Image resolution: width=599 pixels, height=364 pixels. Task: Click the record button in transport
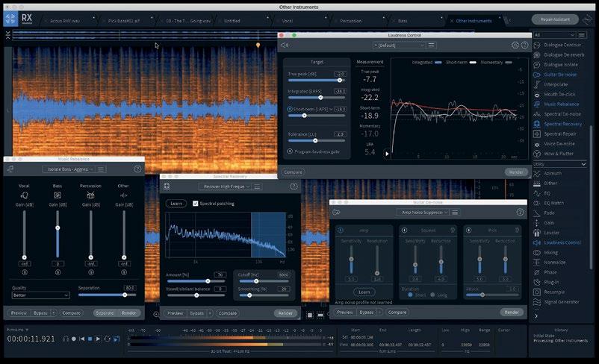point(74,339)
